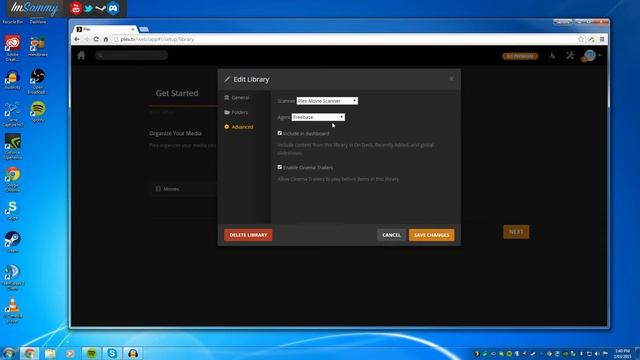Open File Explorer from taskbar
The width and height of the screenshot is (640, 360).
coord(50,353)
